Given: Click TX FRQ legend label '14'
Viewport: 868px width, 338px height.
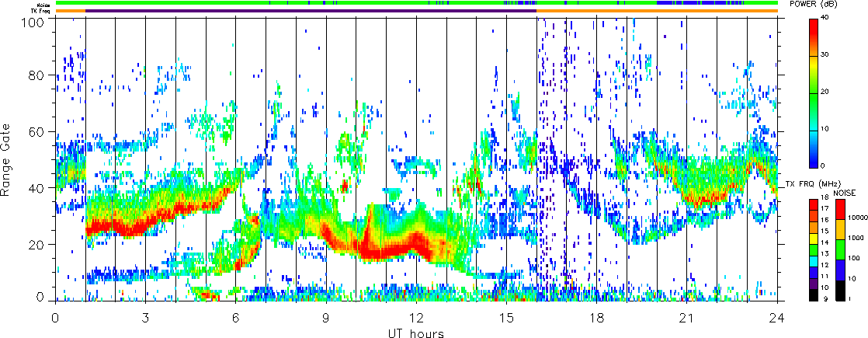Looking at the screenshot, I should (x=825, y=242).
